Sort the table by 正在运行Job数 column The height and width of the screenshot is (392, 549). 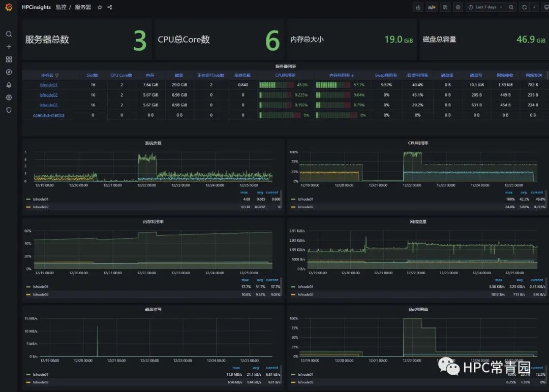210,75
